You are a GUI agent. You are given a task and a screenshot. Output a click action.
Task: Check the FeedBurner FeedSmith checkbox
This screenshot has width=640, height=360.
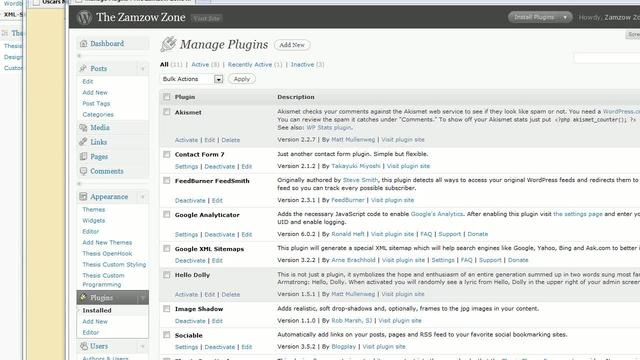[167, 180]
